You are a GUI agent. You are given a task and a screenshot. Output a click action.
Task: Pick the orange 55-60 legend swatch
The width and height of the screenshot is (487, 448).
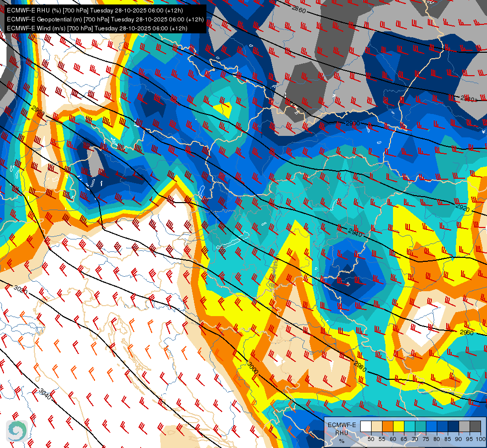[x=388, y=426]
